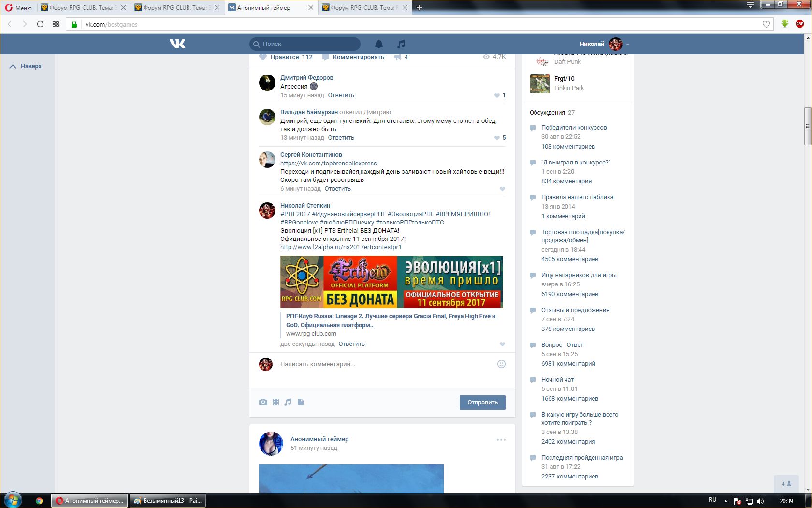Open Победители конкурсов discussion
This screenshot has width=812, height=508.
(574, 128)
